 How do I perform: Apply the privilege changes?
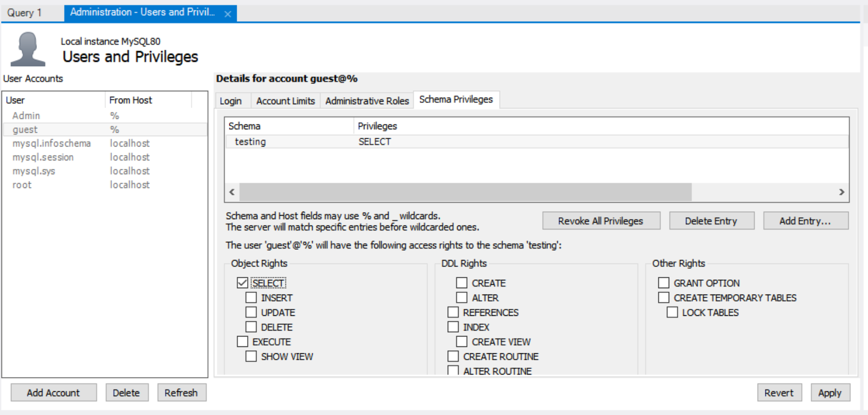pos(830,393)
